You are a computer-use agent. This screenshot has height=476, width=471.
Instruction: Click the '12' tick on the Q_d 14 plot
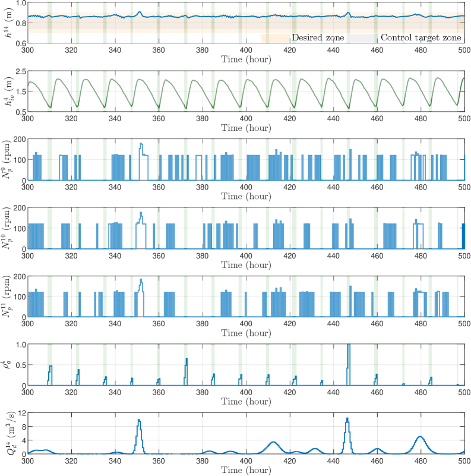pyautogui.click(x=22, y=413)
